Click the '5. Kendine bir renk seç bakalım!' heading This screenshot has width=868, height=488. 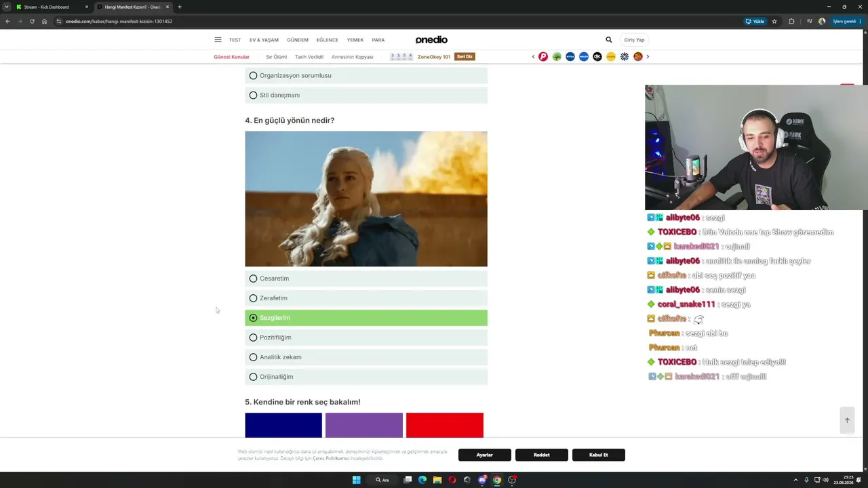[302, 402]
